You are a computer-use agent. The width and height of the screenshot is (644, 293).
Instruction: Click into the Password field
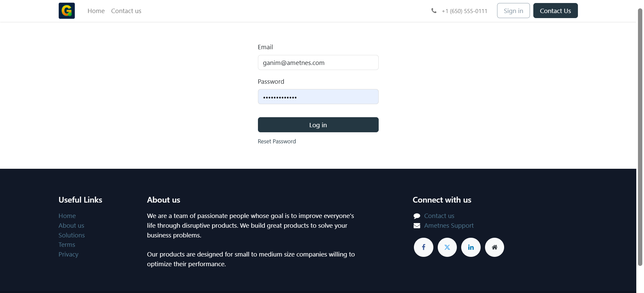click(318, 97)
